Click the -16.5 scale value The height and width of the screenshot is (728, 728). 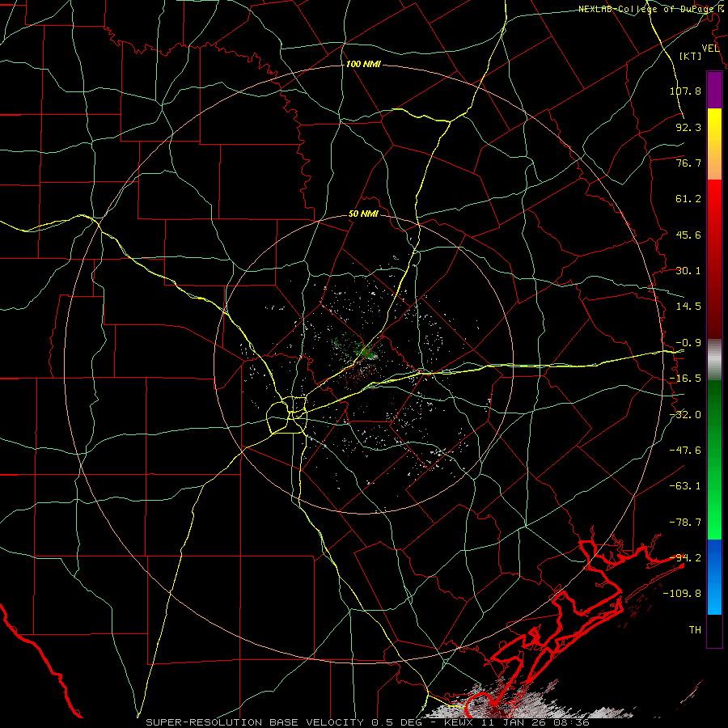pos(685,379)
